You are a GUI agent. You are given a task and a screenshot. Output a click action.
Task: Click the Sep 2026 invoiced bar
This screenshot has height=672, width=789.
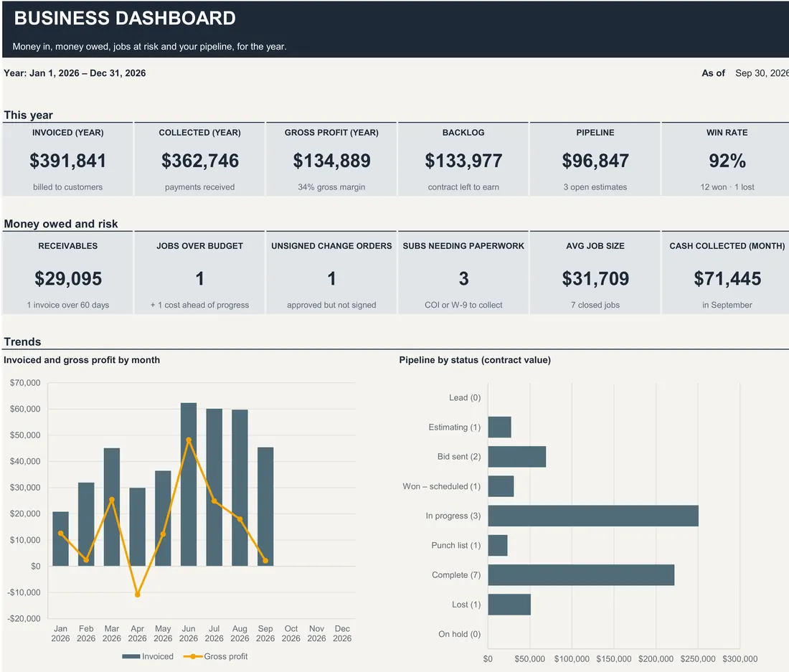click(265, 506)
